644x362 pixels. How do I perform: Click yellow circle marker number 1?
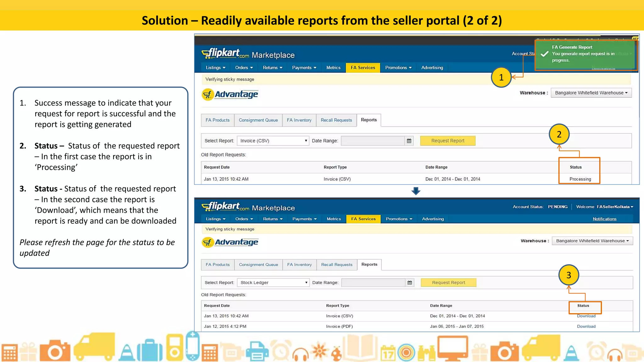pos(501,77)
